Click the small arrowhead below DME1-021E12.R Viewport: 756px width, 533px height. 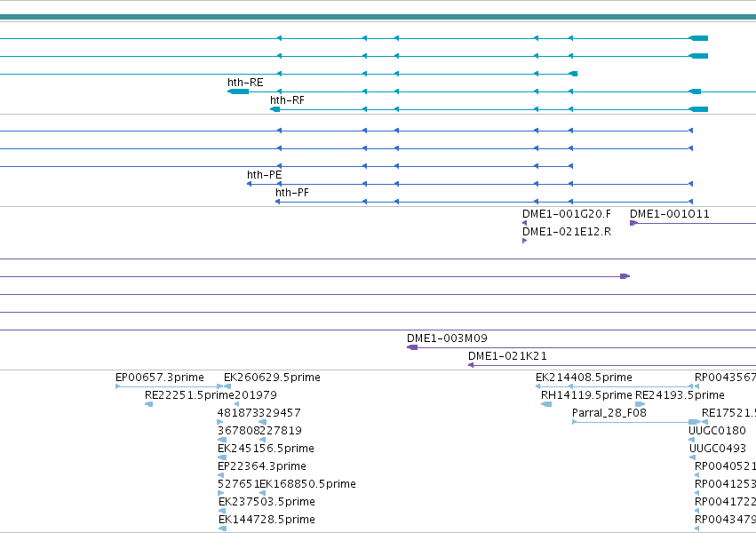point(524,241)
